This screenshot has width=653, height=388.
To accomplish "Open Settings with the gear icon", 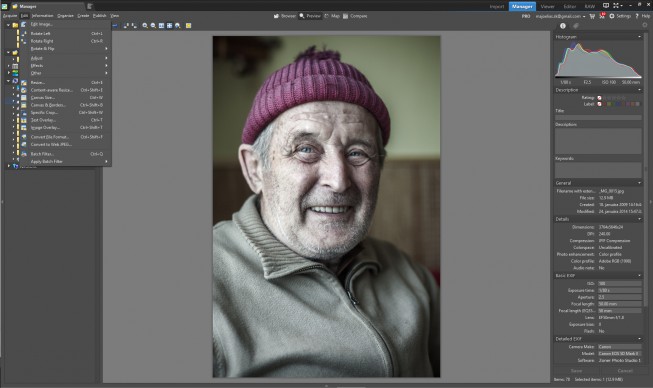I will tap(620, 16).
